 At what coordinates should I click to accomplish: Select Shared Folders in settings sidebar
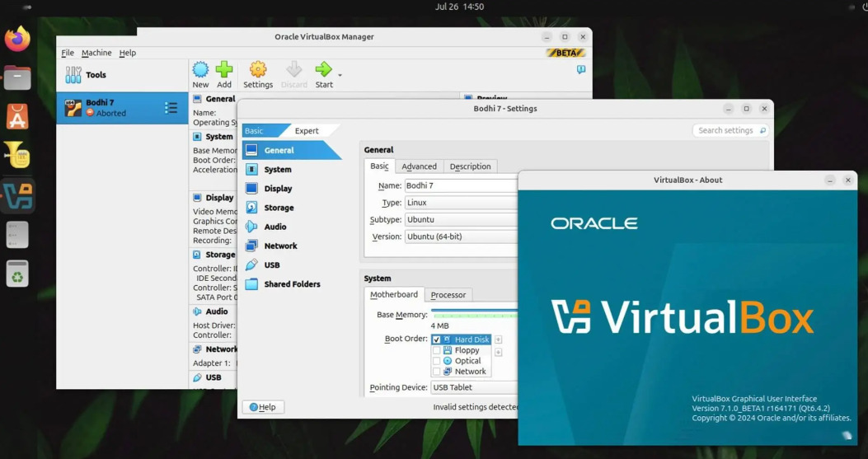pos(292,284)
